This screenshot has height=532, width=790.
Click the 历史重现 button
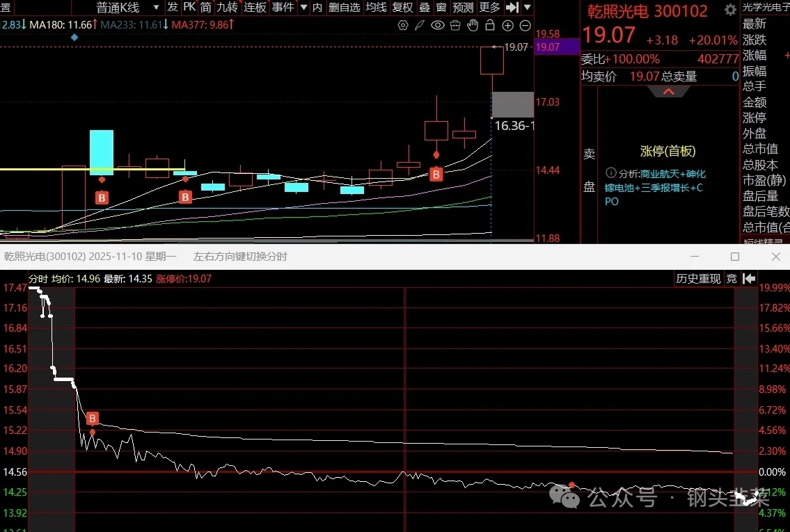point(698,278)
